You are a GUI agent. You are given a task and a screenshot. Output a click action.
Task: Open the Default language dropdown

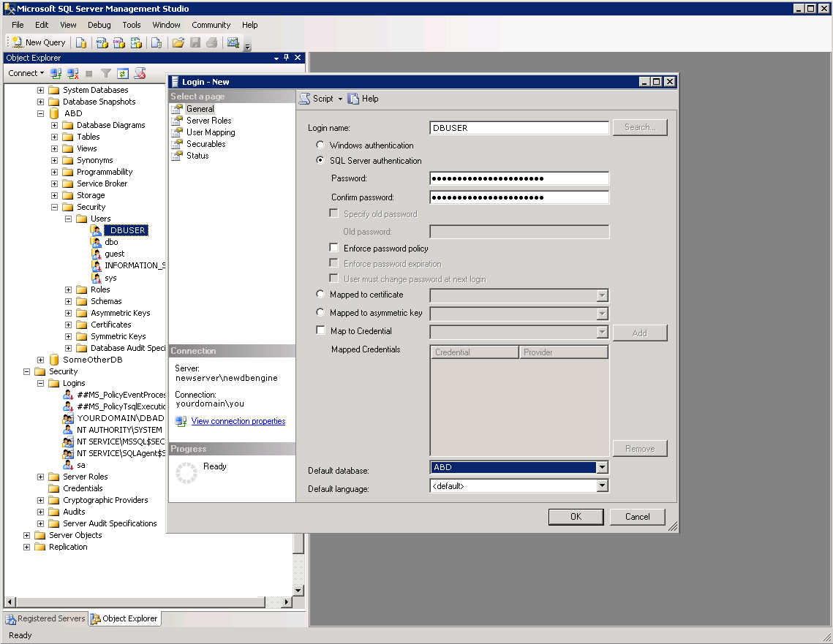pyautogui.click(x=602, y=486)
